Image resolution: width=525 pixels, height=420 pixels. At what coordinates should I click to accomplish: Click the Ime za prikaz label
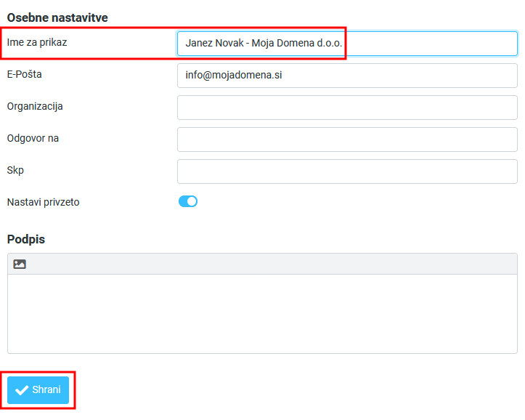pyautogui.click(x=37, y=42)
